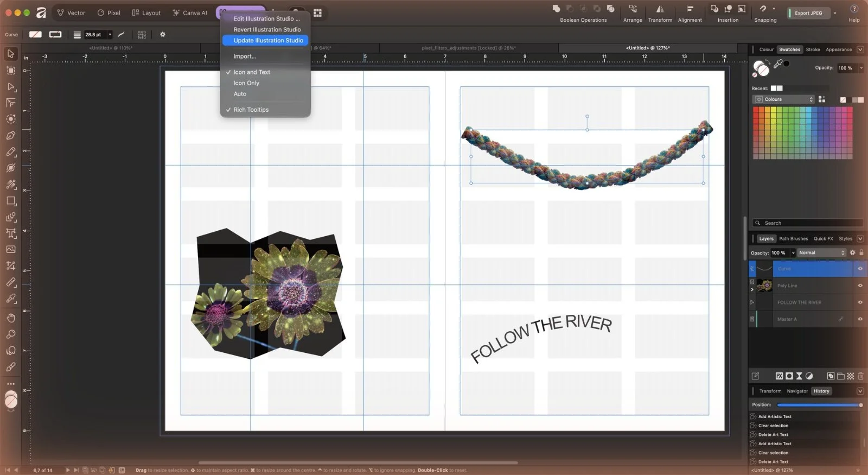The height and width of the screenshot is (475, 868).
Task: Select the Place Image tool
Action: click(x=10, y=250)
